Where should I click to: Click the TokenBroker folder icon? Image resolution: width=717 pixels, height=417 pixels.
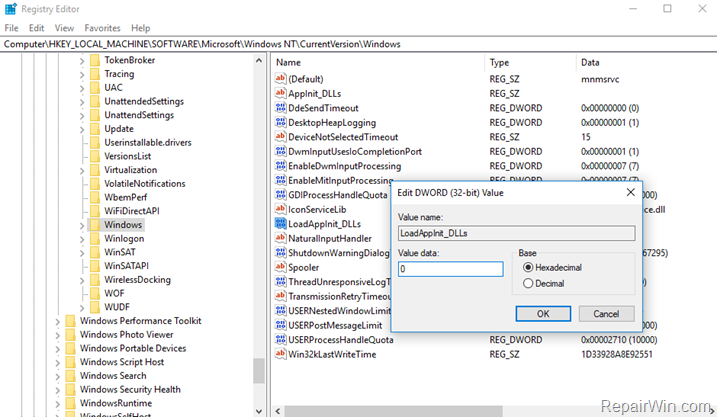(x=95, y=60)
